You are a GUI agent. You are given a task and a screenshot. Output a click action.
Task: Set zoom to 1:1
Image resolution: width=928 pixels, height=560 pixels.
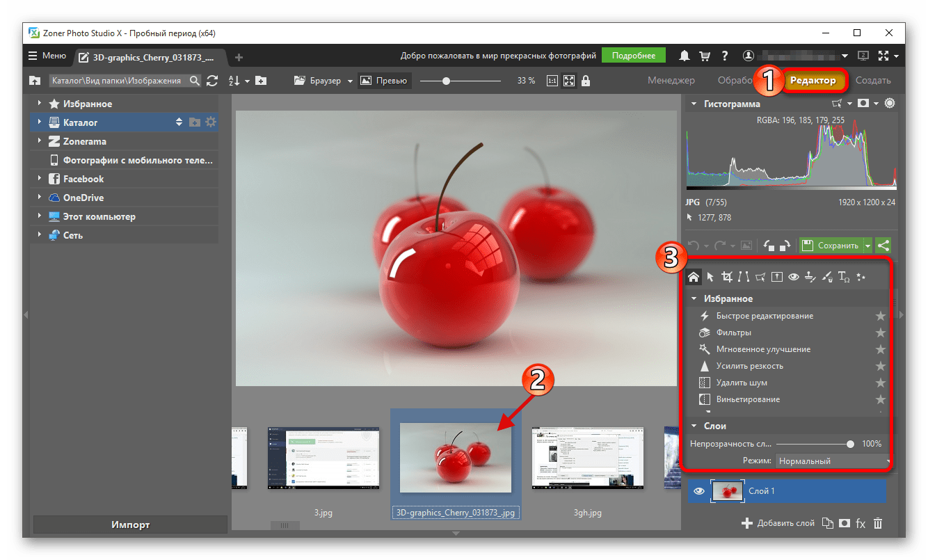coord(552,81)
